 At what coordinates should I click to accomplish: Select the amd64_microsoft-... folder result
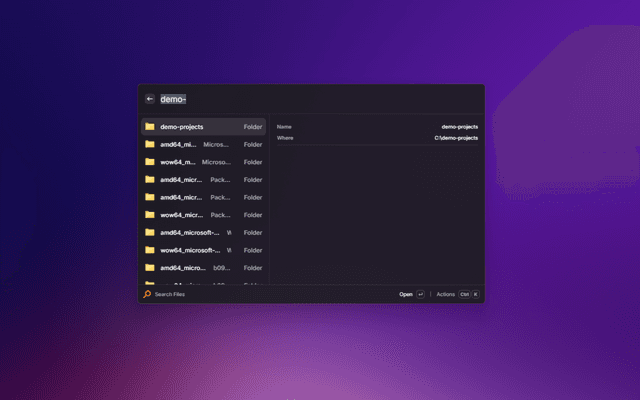204,232
